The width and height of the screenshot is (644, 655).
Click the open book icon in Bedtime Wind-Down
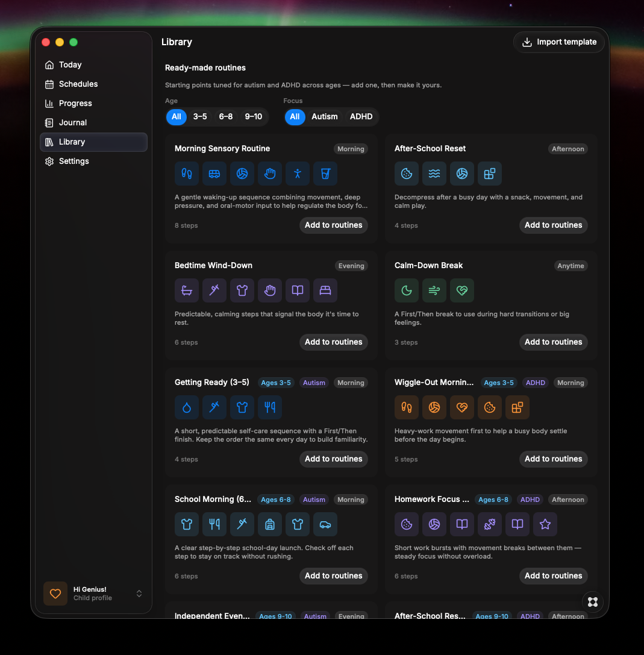click(298, 290)
